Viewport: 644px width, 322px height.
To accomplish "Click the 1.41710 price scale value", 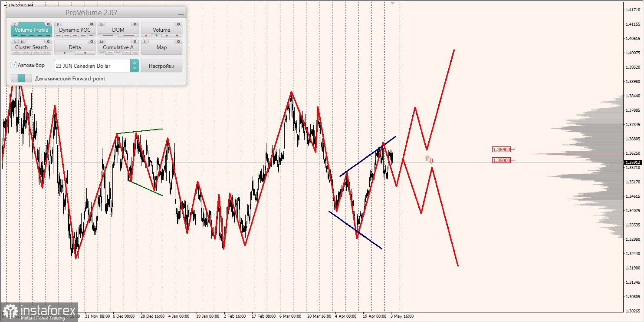I will click(633, 10).
